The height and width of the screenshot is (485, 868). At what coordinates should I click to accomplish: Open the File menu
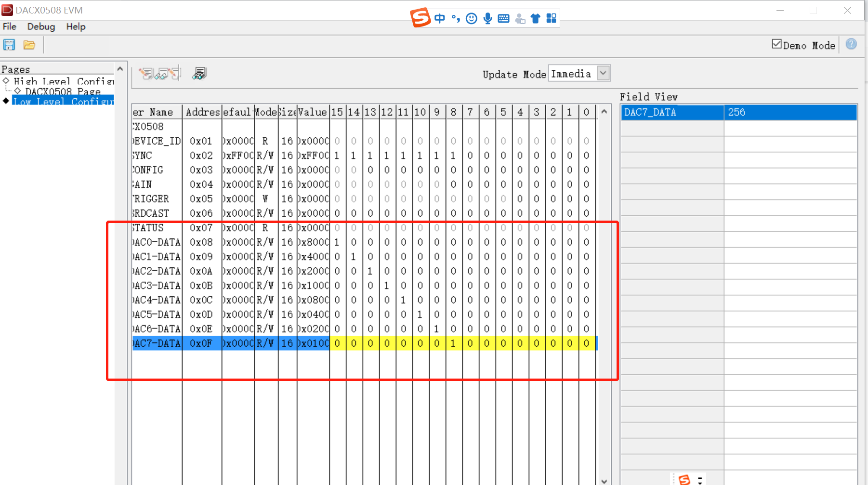(x=10, y=26)
